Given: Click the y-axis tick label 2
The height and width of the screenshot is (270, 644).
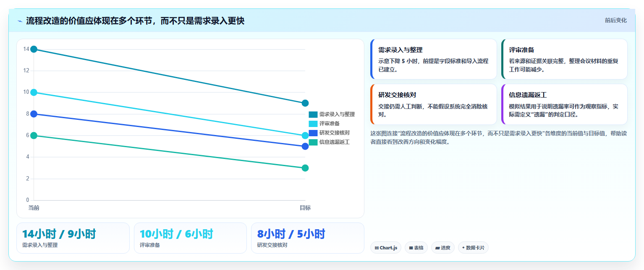Looking at the screenshot, I should [x=27, y=179].
